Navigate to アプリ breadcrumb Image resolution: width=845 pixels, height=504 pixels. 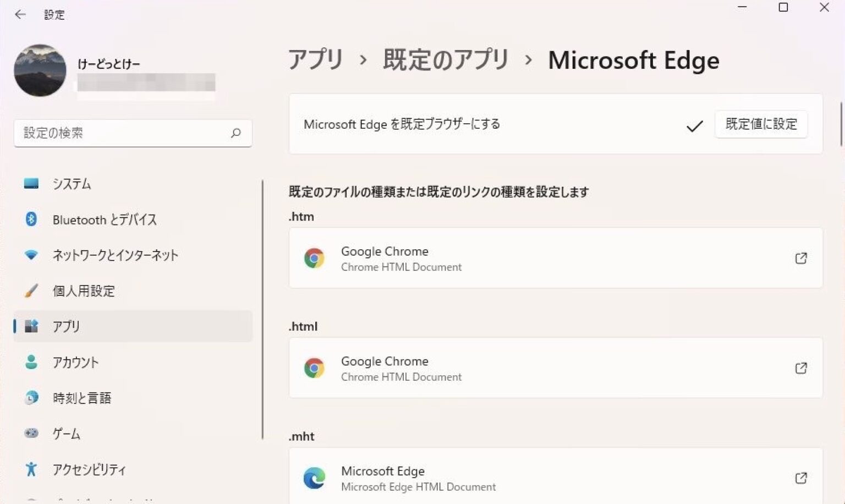click(316, 59)
